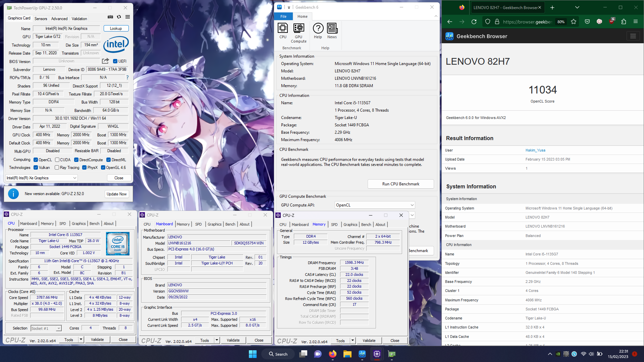Viewport: 644px width, 362px height.
Task: Open GPU selection dropdown in GPU-Z
Action: click(42, 178)
